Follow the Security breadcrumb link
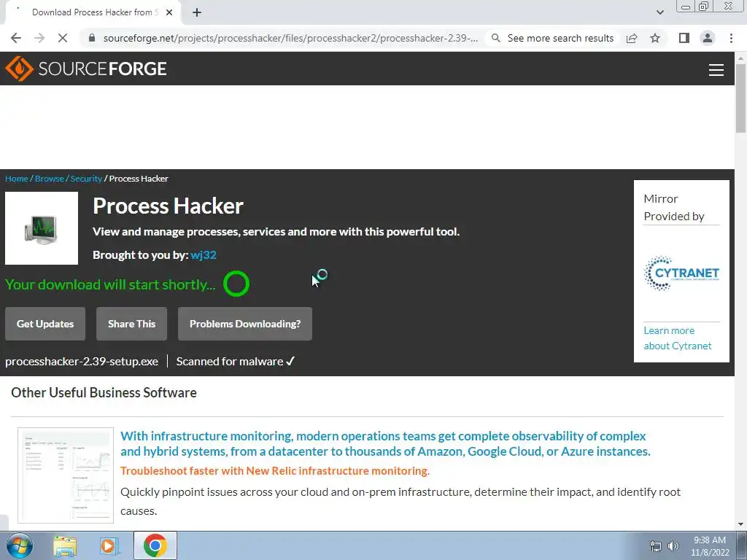 coord(86,179)
